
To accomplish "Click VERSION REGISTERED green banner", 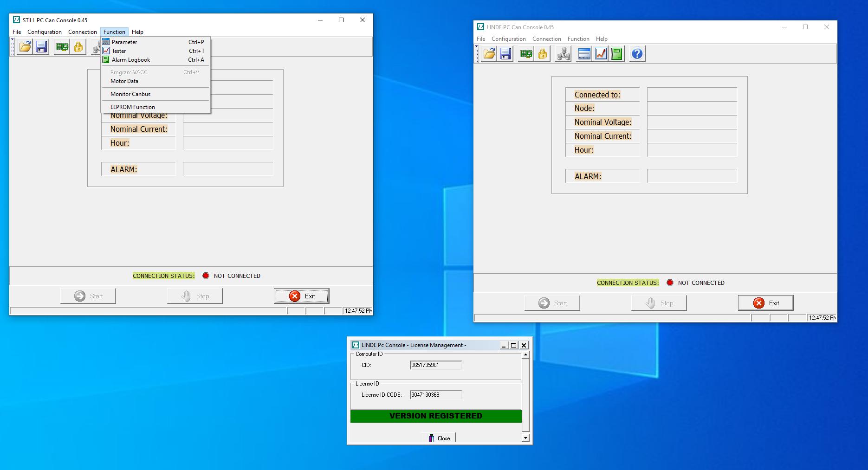I will point(436,416).
